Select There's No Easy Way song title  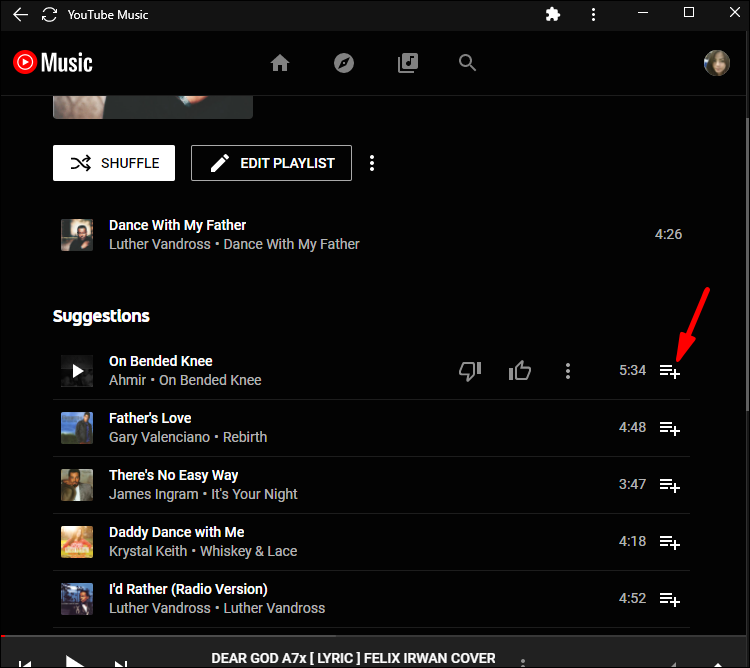[174, 475]
